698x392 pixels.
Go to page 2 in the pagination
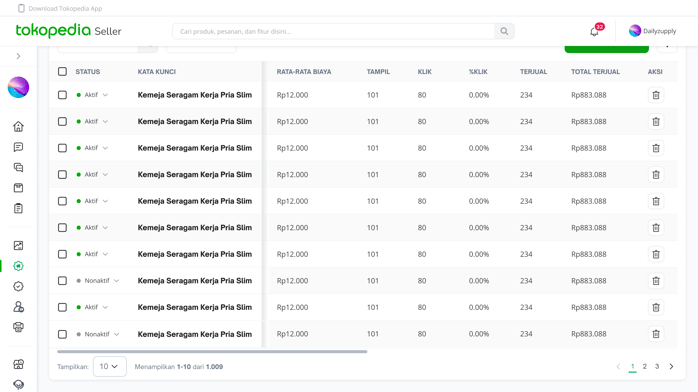coord(645,366)
